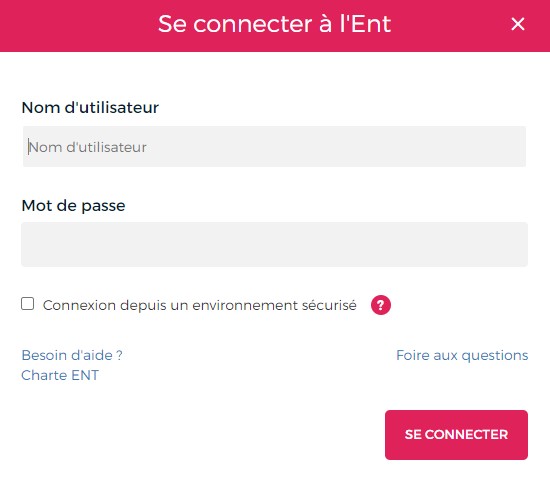The width and height of the screenshot is (550, 480).
Task: Focus the Mot de passe field
Action: 274,244
